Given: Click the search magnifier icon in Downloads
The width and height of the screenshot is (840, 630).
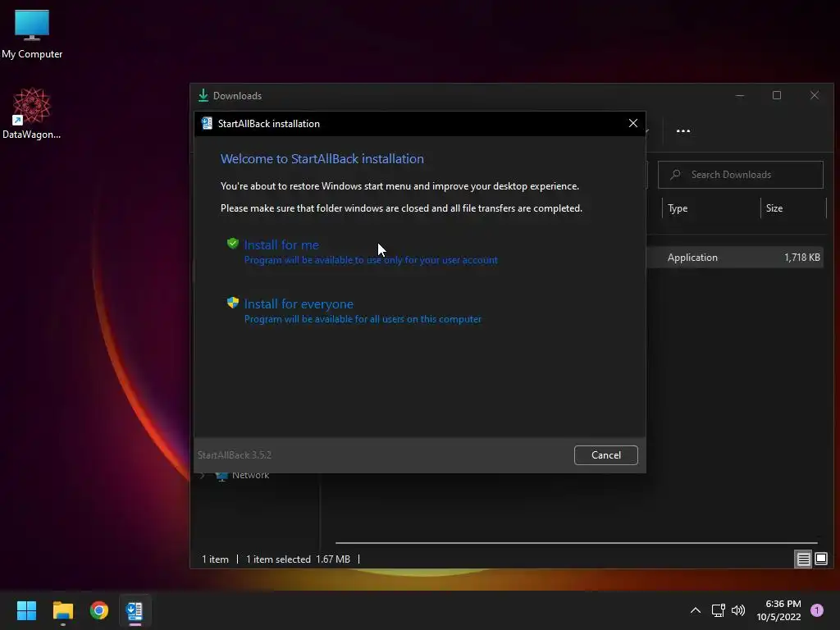Looking at the screenshot, I should (x=676, y=175).
